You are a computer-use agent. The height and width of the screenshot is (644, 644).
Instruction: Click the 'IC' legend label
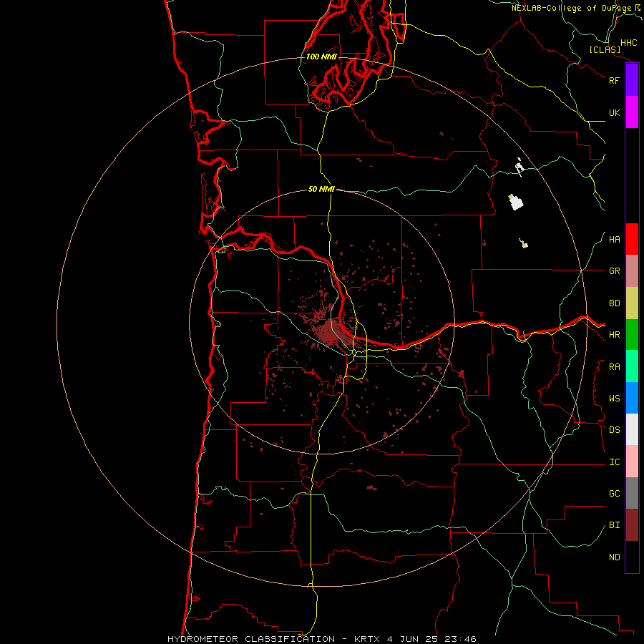(615, 462)
